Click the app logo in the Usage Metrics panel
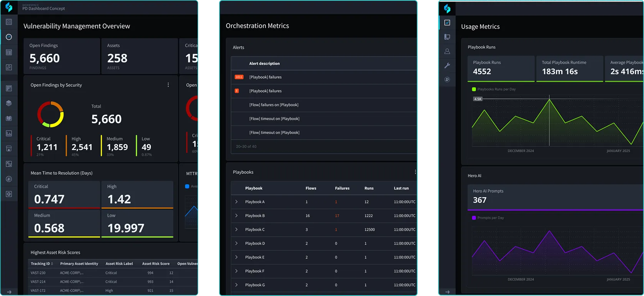The image size is (644, 296). click(447, 8)
